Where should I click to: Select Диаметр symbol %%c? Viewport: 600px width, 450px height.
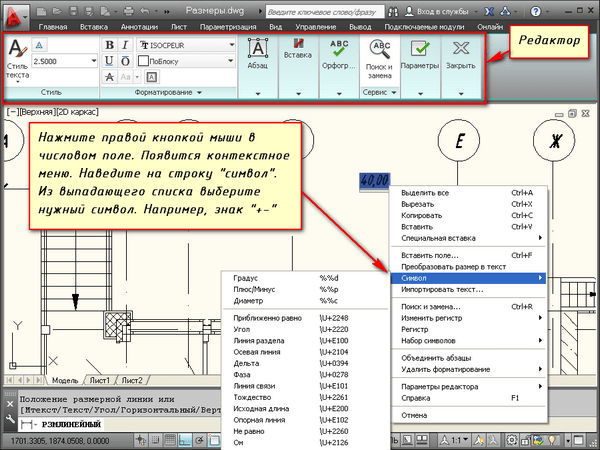coord(305,301)
